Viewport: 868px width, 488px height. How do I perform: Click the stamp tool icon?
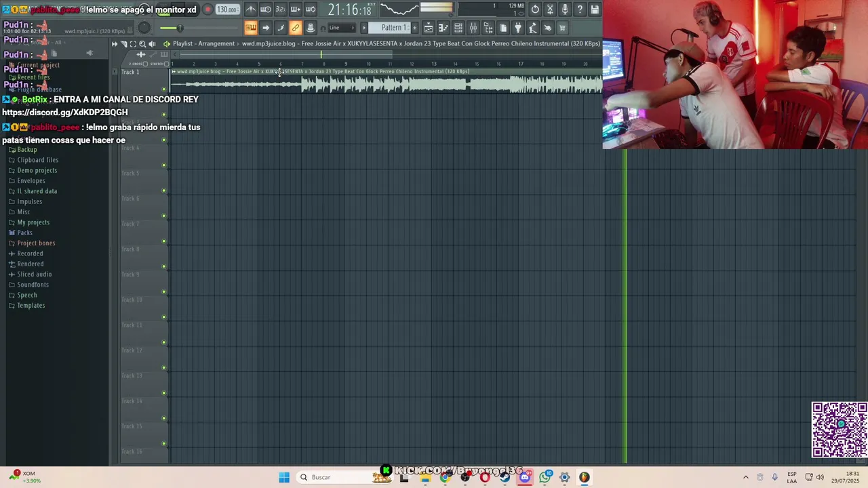[311, 28]
